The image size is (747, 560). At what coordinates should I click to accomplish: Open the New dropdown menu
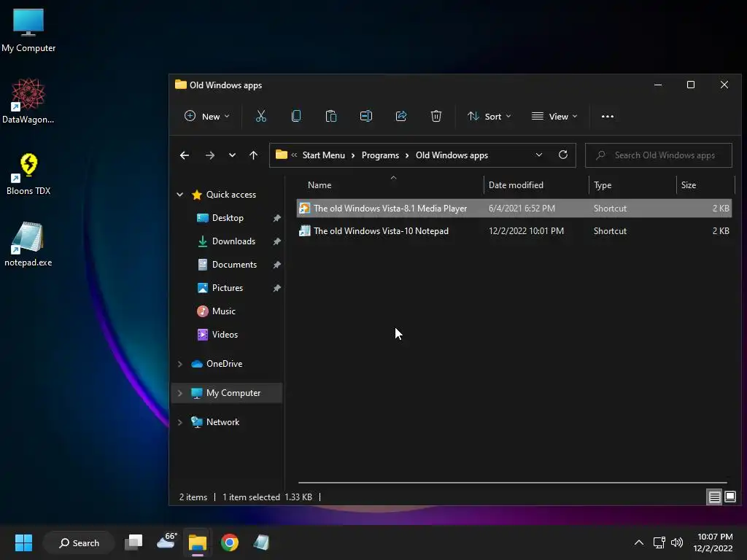coord(206,116)
